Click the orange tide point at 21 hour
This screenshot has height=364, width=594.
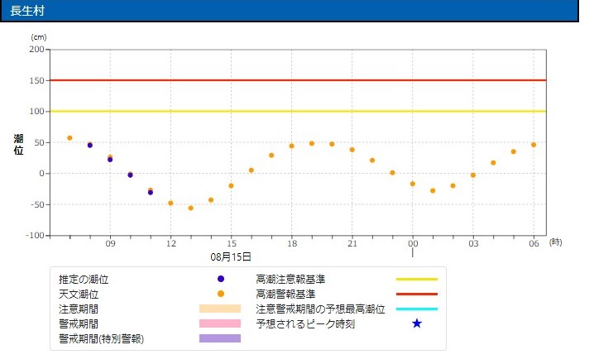(352, 150)
